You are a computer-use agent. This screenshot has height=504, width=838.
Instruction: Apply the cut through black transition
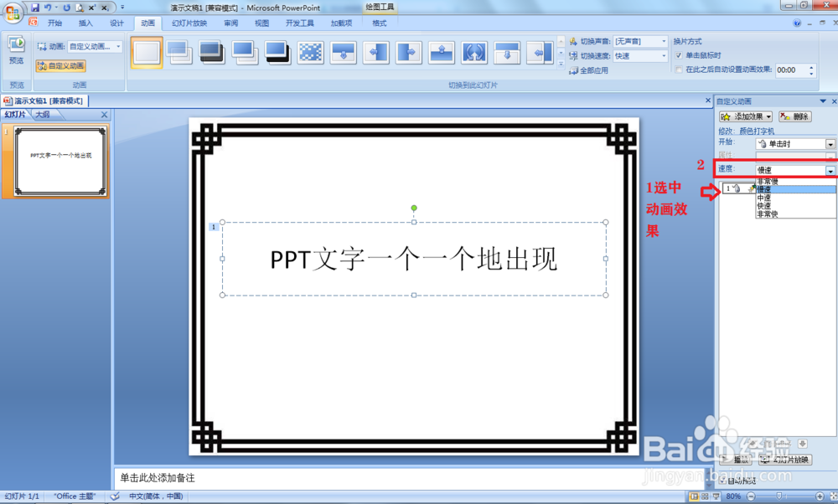[x=277, y=52]
